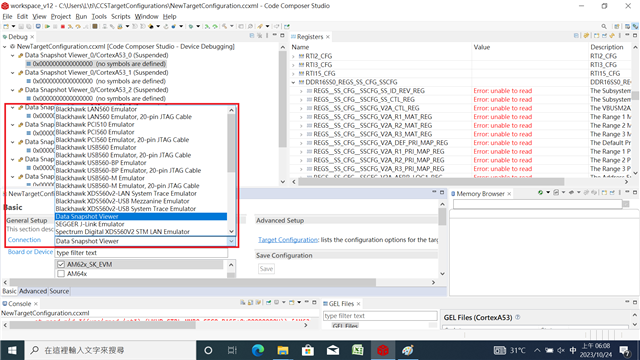Image resolution: width=640 pixels, height=360 pixels.
Task: Select Blackhawk XDS560v2-USB Mezzanine Emulator option
Action: coord(141,201)
